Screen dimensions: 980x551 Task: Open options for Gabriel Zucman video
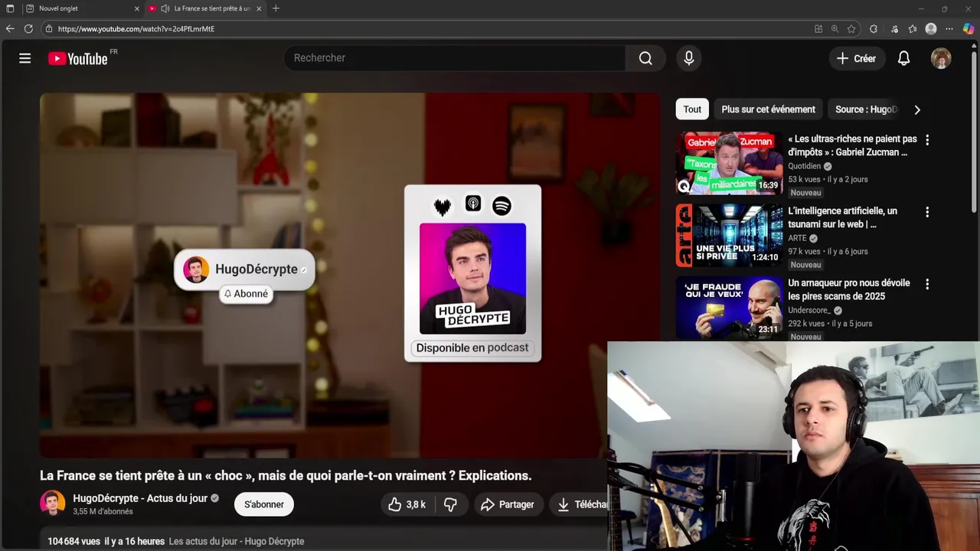927,140
